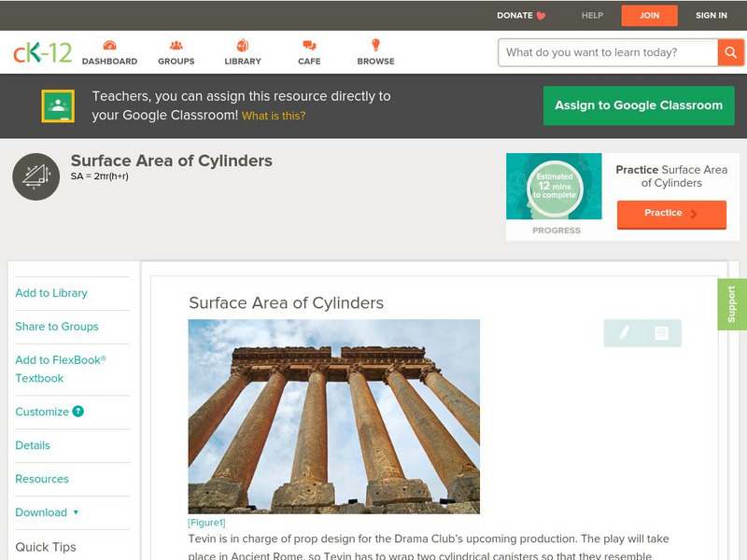Click the Roman columns image
The width and height of the screenshot is (747, 560).
334,416
